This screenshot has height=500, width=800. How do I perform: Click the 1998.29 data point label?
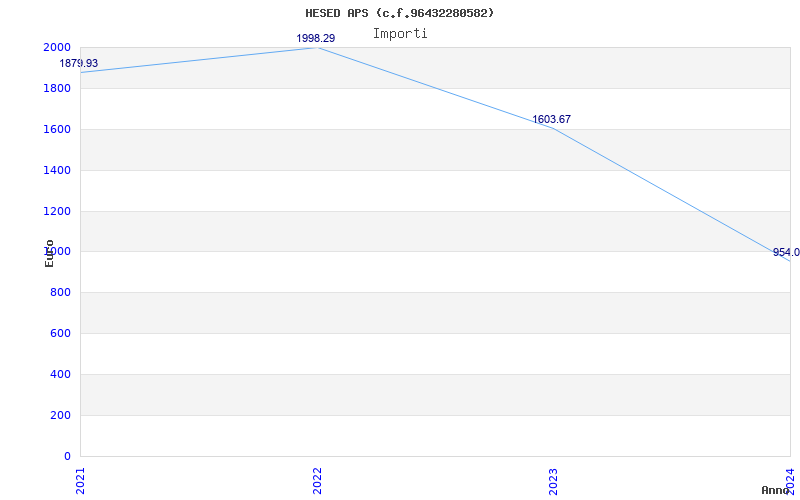pyautogui.click(x=315, y=38)
